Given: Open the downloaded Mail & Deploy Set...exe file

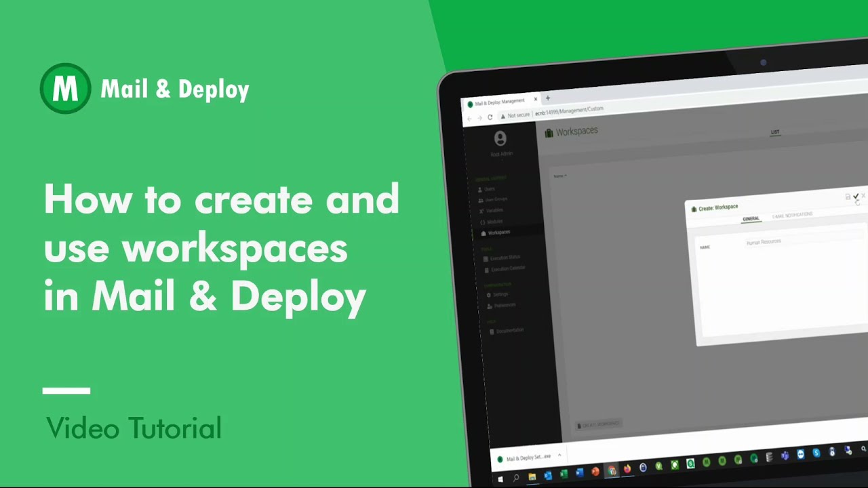Looking at the screenshot, I should click(524, 458).
